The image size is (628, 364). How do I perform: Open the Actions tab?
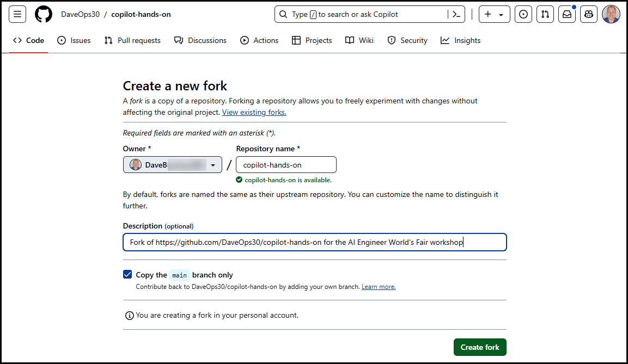[x=259, y=40]
